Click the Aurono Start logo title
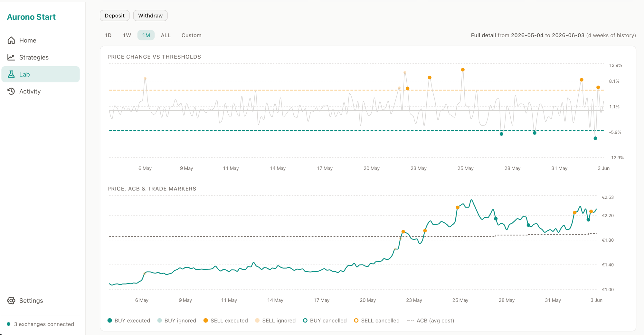This screenshot has width=644, height=335. (x=31, y=17)
